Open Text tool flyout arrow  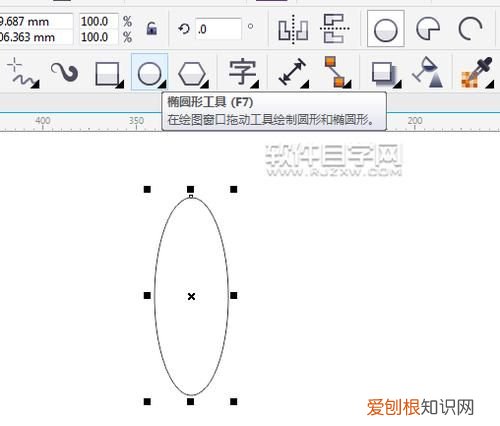click(x=255, y=85)
